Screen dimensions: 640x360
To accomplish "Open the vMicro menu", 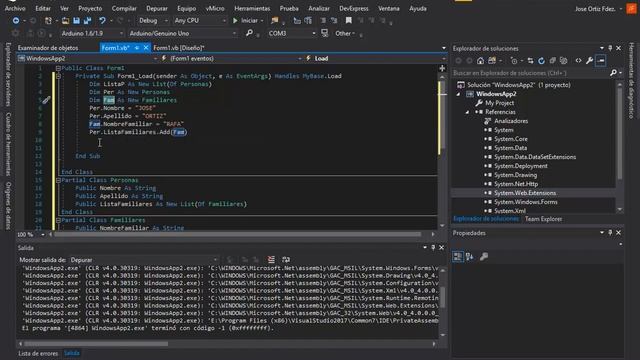I will (215, 8).
